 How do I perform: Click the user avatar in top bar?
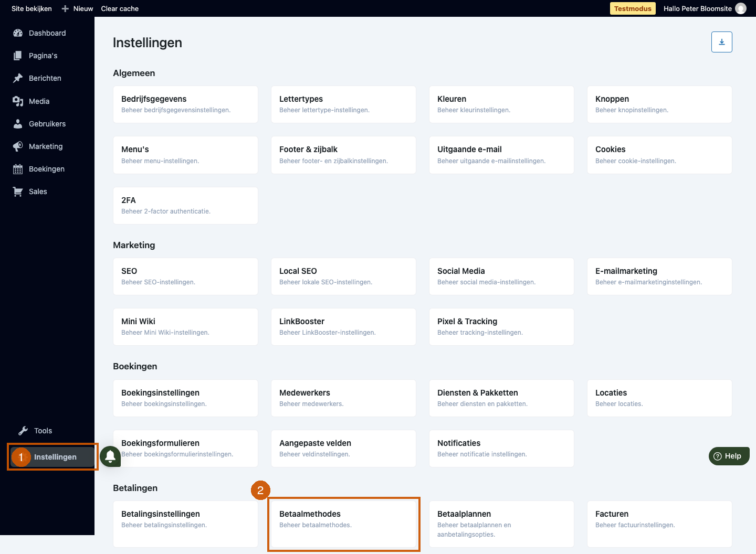coord(741,8)
